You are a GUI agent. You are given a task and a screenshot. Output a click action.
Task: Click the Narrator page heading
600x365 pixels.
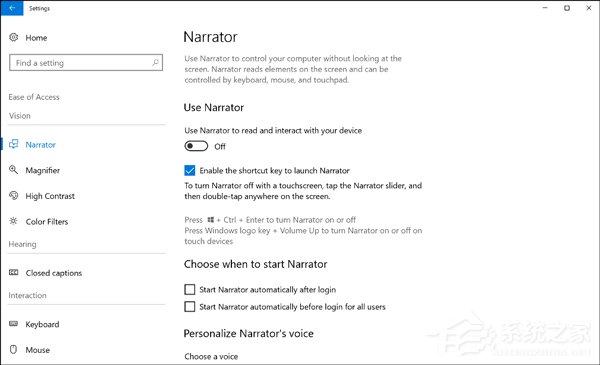coord(210,37)
